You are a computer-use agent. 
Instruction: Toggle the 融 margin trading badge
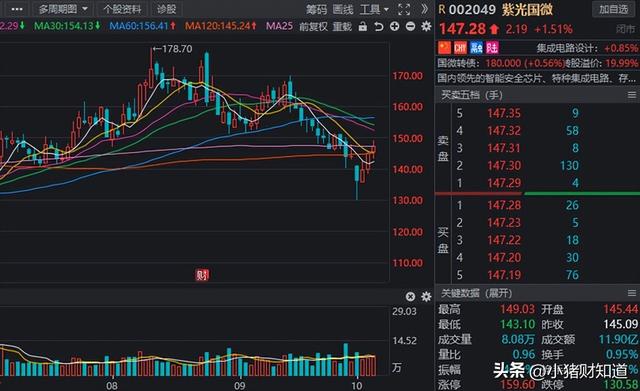[476, 48]
